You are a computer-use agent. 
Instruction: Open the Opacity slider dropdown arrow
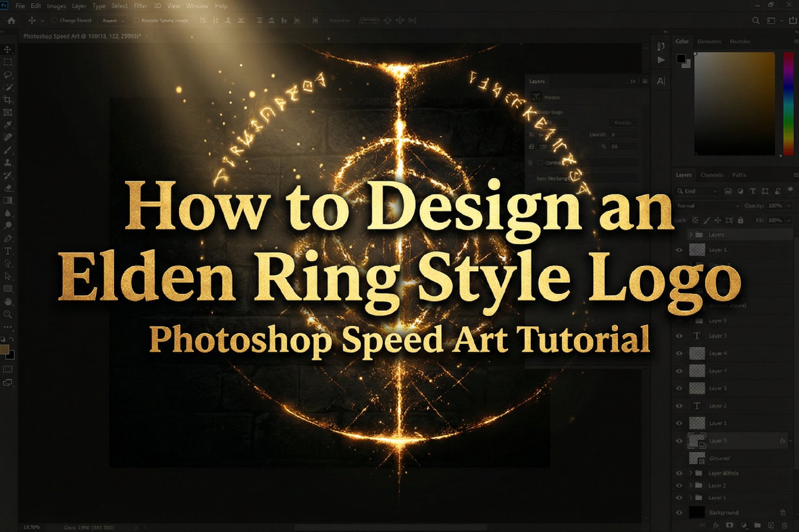[x=789, y=206]
